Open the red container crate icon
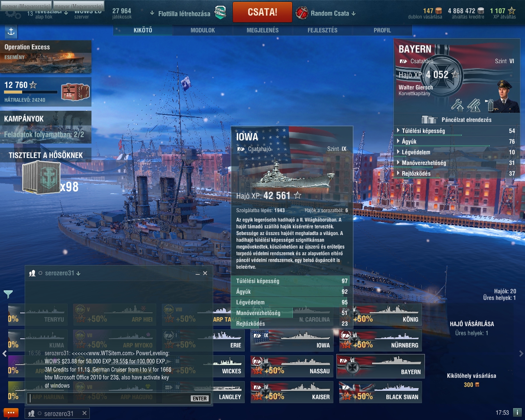 pyautogui.click(x=75, y=92)
